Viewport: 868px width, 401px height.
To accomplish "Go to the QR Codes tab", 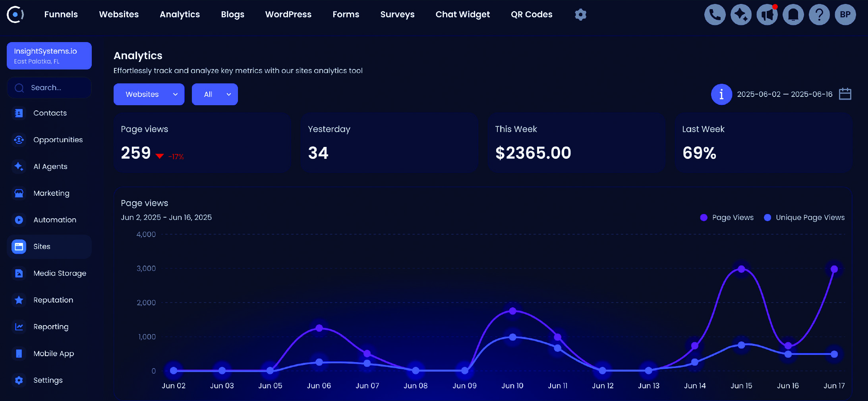I will click(531, 14).
